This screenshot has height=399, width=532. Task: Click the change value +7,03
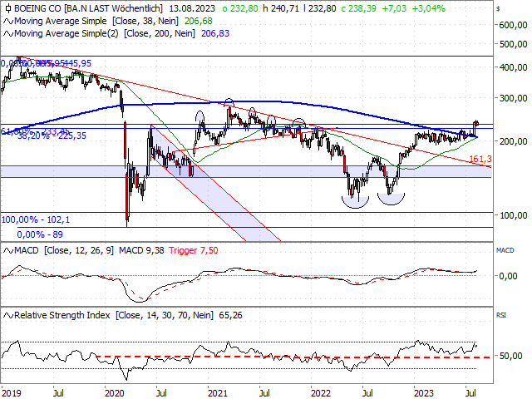[x=394, y=8]
